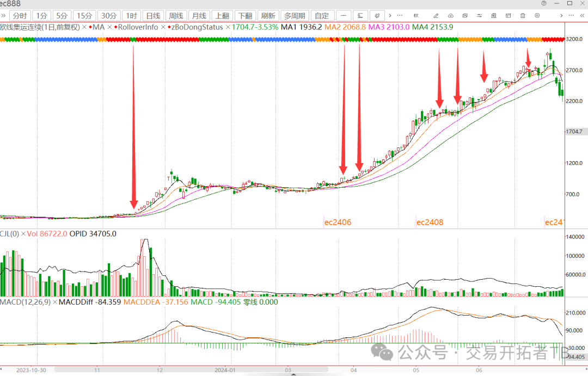Click the Vol 86722.0 readout
588x376 pixels.
click(x=47, y=234)
